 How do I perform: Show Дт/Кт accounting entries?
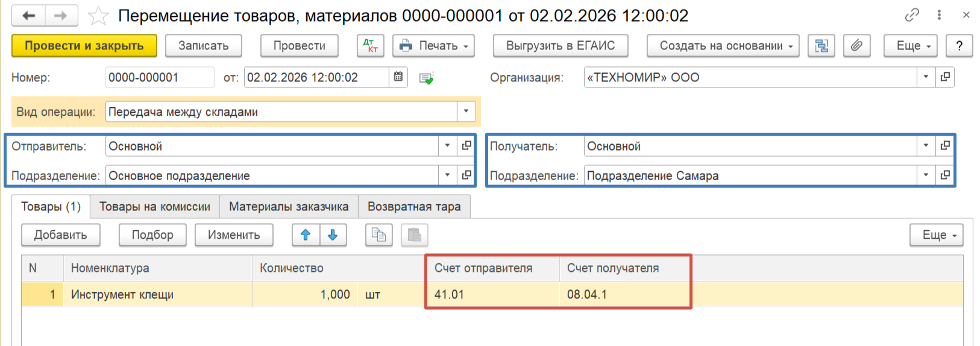click(371, 46)
